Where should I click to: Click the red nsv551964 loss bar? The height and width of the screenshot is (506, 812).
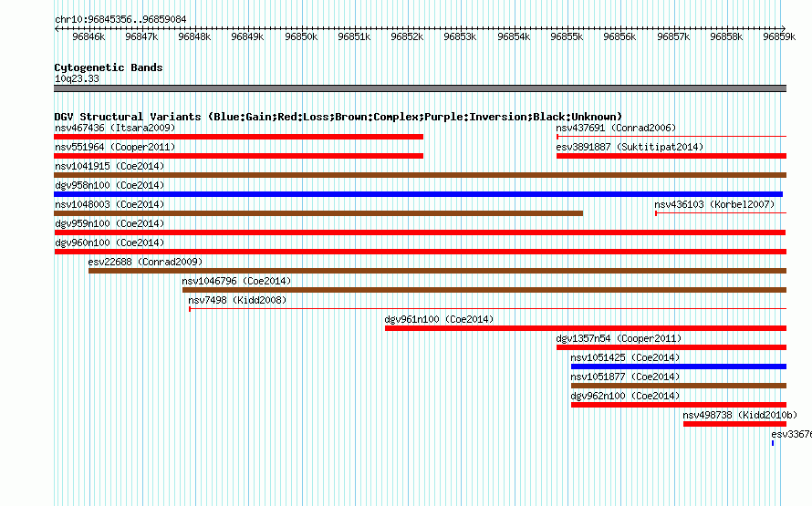pos(239,156)
